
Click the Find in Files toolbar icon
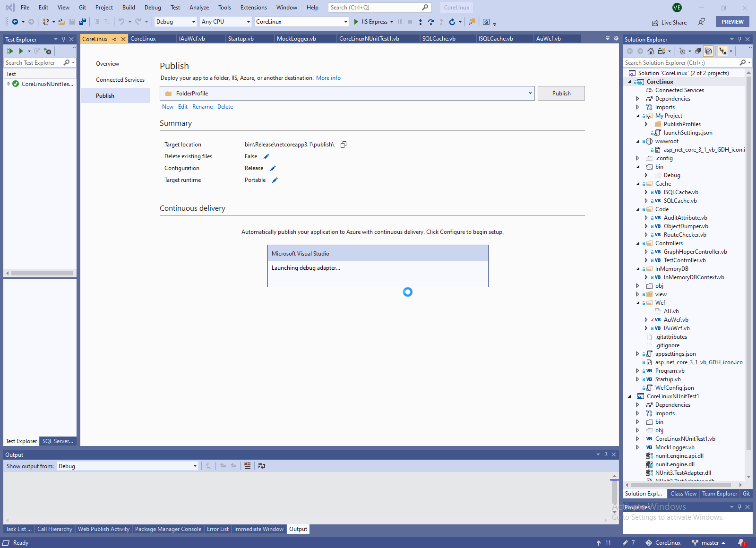pyautogui.click(x=472, y=22)
